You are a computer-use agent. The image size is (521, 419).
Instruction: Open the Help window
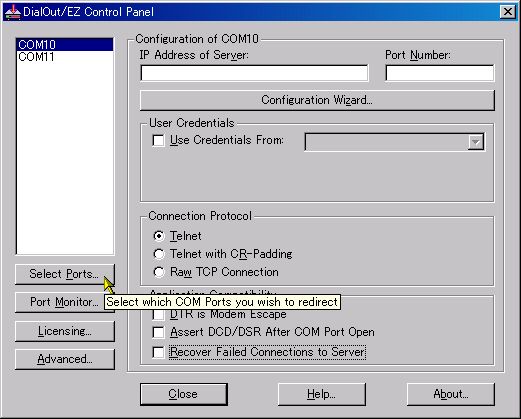pyautogui.click(x=322, y=394)
